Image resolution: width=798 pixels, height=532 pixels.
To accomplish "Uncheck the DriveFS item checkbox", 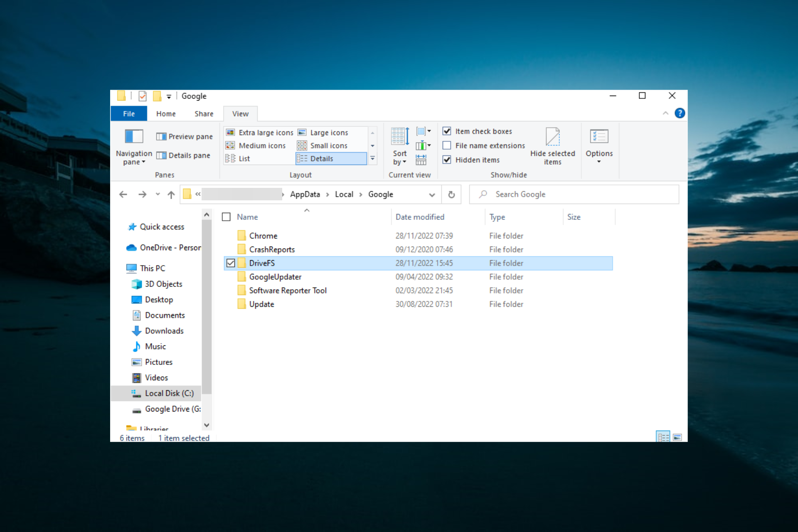I will (231, 263).
